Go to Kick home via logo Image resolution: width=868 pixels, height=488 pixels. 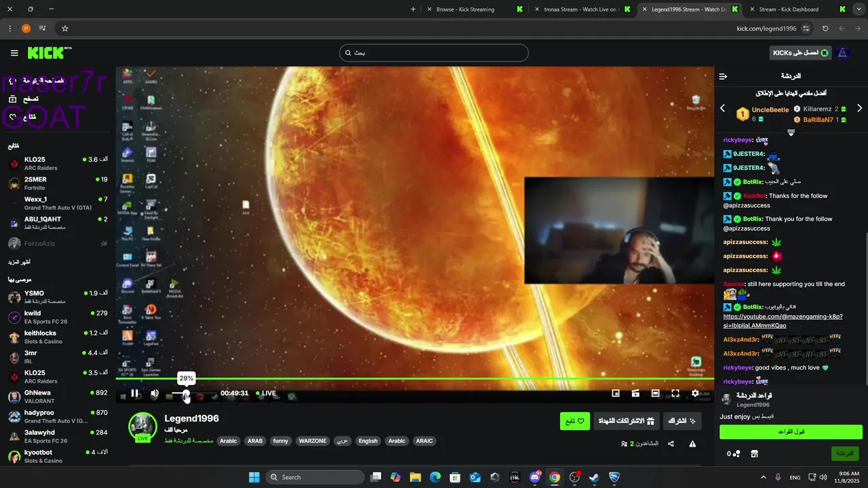[49, 53]
